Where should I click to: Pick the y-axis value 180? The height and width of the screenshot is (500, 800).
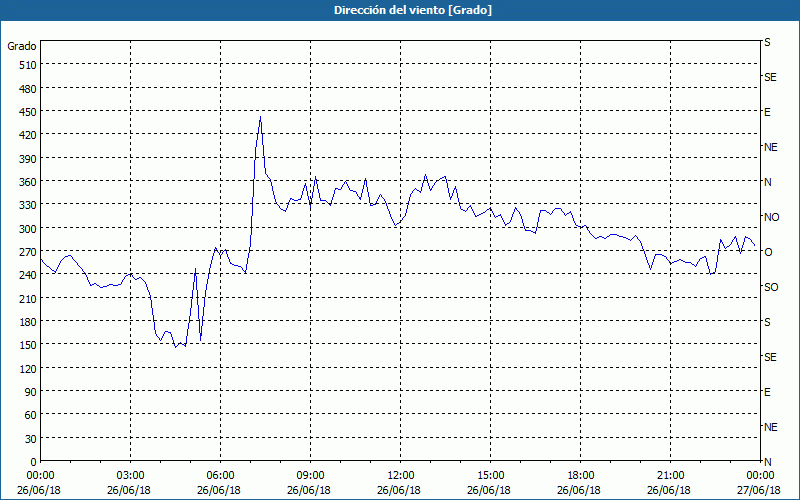[x=28, y=322]
